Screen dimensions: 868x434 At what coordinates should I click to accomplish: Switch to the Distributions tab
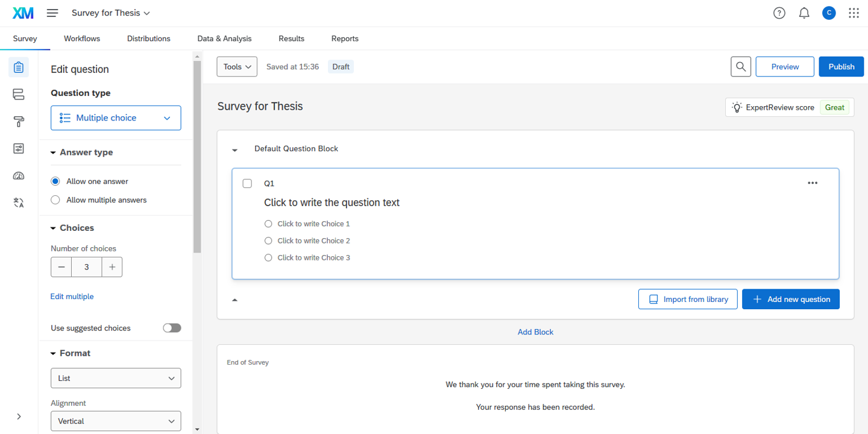148,39
